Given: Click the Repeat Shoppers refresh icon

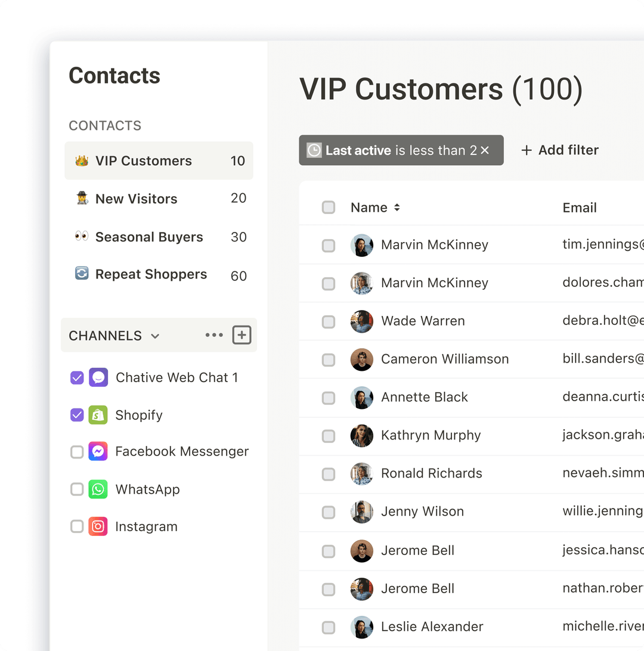Looking at the screenshot, I should 82,275.
